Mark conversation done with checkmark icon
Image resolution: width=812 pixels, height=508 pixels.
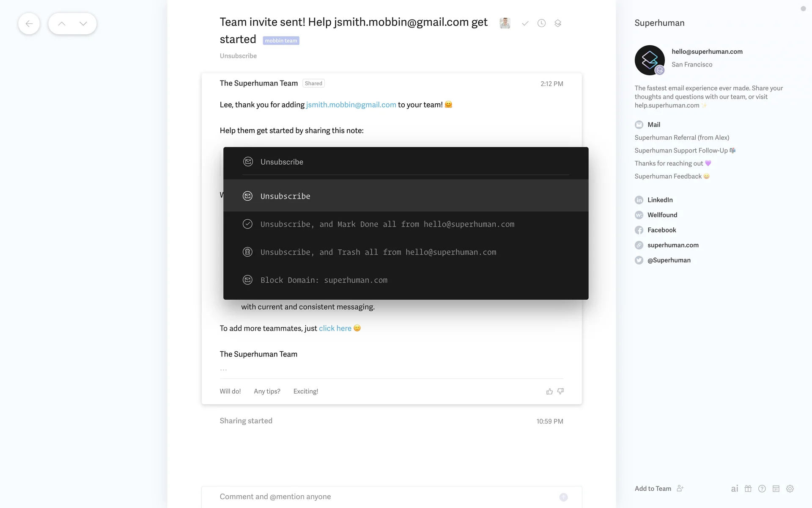525,23
